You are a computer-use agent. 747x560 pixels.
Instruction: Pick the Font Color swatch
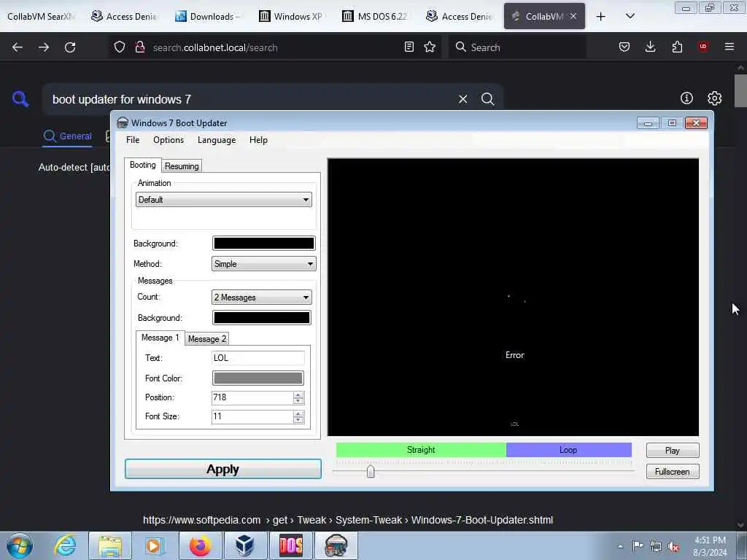pos(258,378)
